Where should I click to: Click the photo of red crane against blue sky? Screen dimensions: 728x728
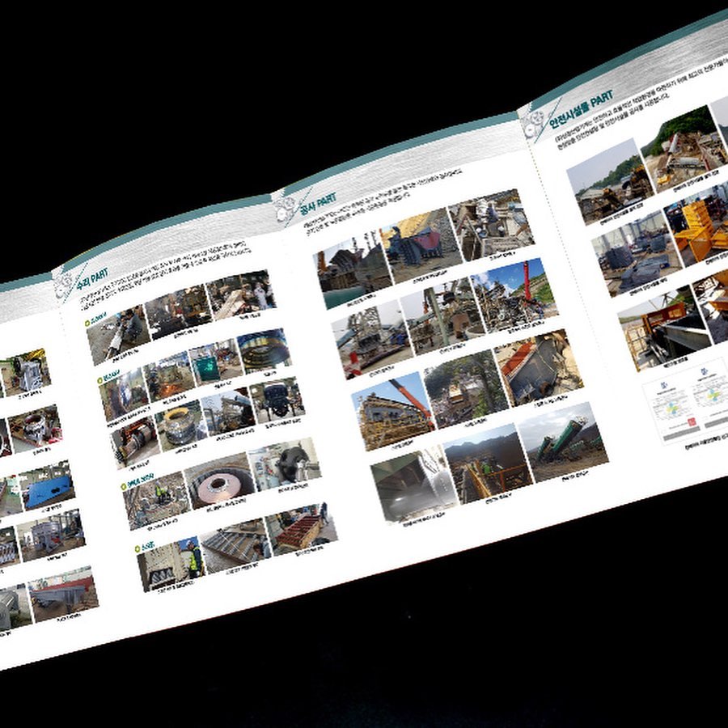tap(514, 295)
